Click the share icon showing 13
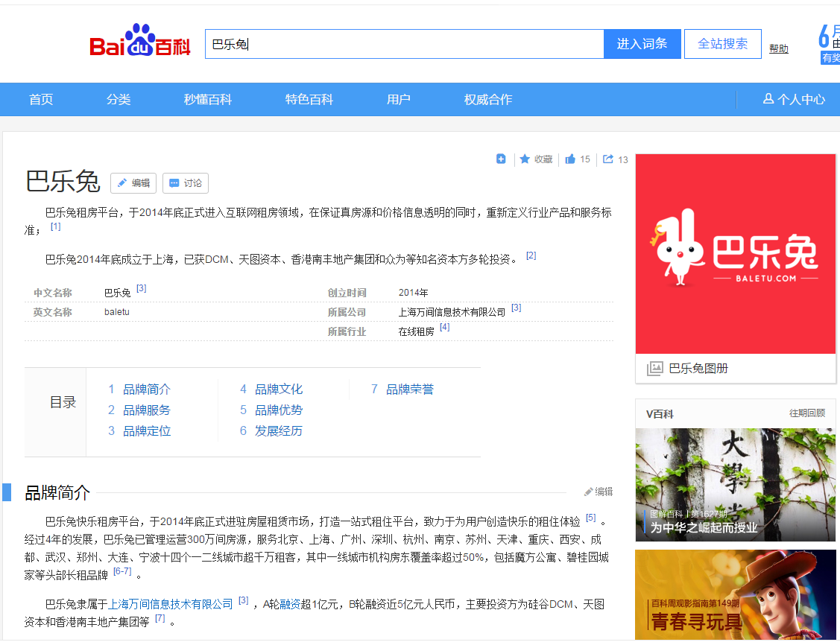Screen dimensions: 840x642 (608, 159)
